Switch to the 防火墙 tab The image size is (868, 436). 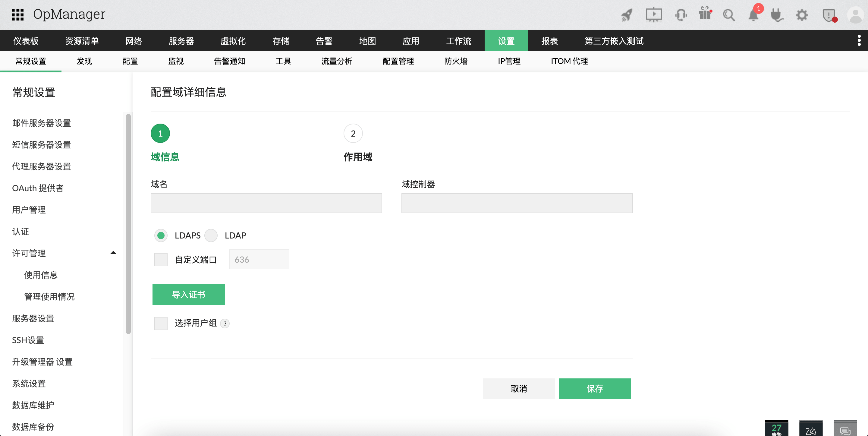point(456,61)
